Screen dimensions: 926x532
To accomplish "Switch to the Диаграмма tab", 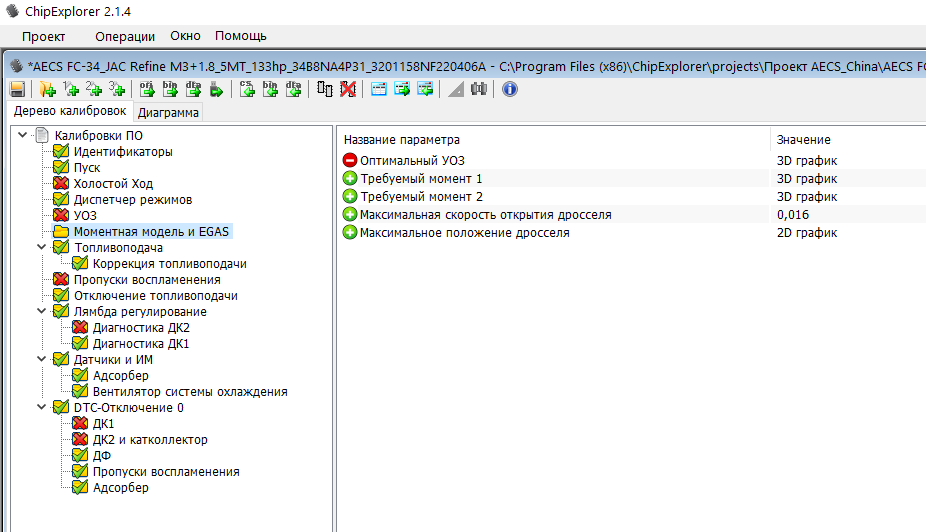I will pos(168,112).
